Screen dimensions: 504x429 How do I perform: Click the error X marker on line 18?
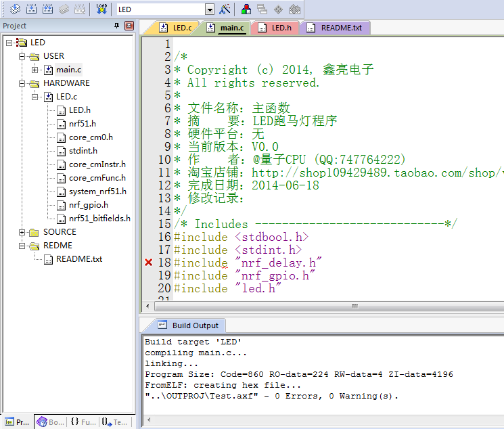coord(149,263)
